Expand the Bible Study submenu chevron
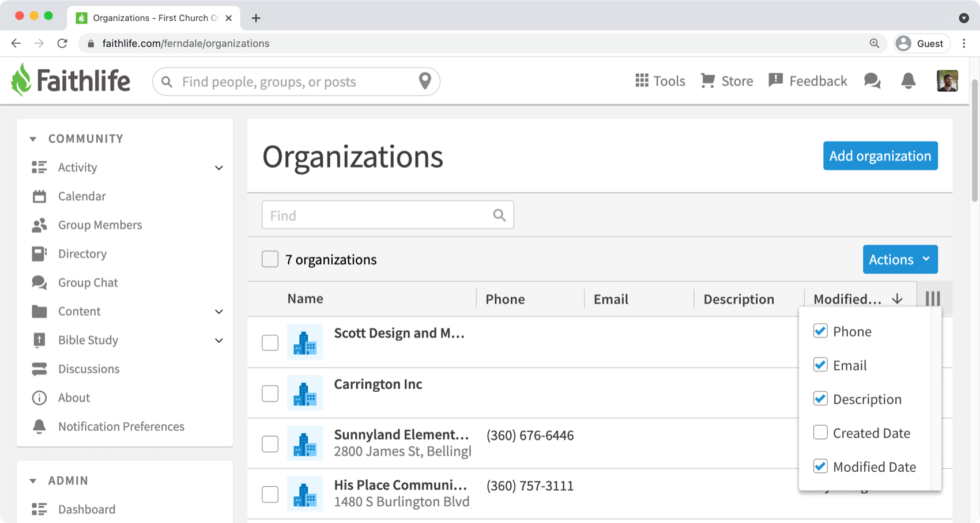Screen dimensions: 980x523 219,340
